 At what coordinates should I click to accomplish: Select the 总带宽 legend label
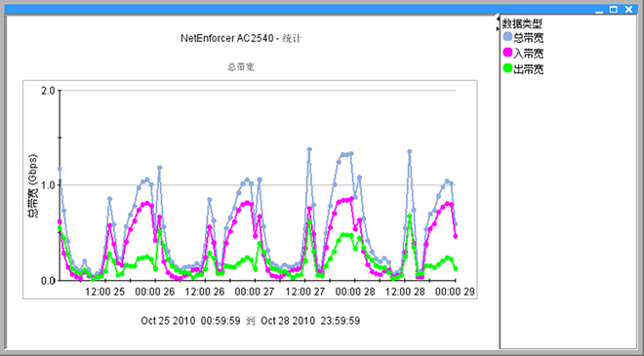529,38
